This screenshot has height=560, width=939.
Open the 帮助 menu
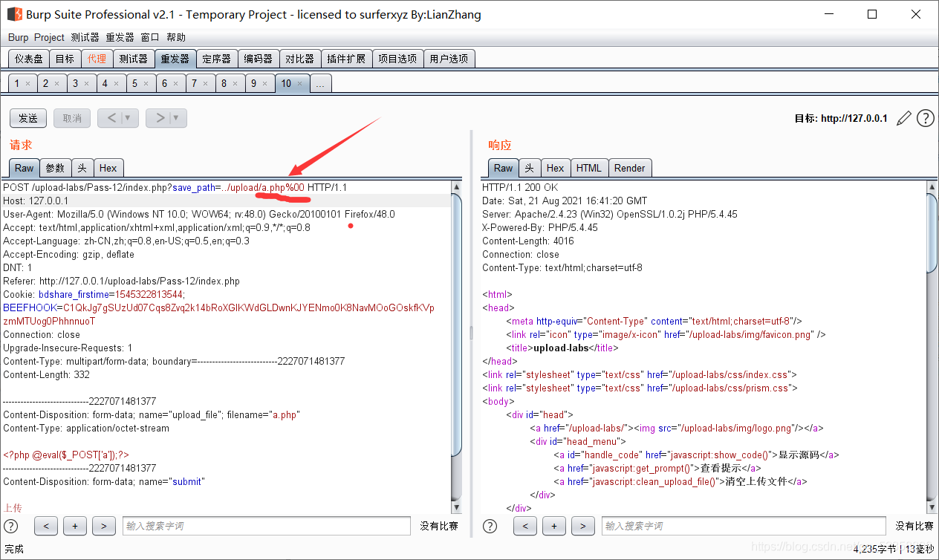[x=176, y=37]
